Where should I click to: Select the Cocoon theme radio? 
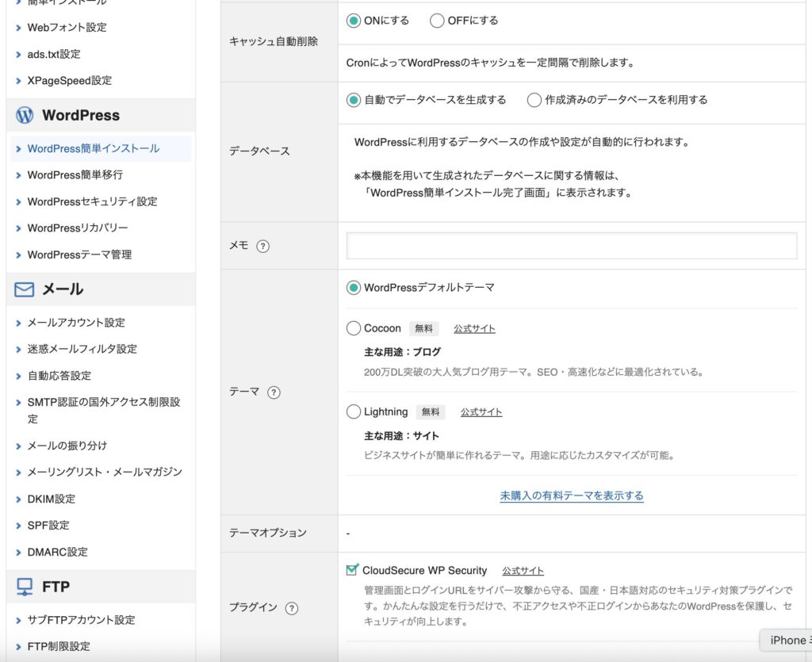353,328
